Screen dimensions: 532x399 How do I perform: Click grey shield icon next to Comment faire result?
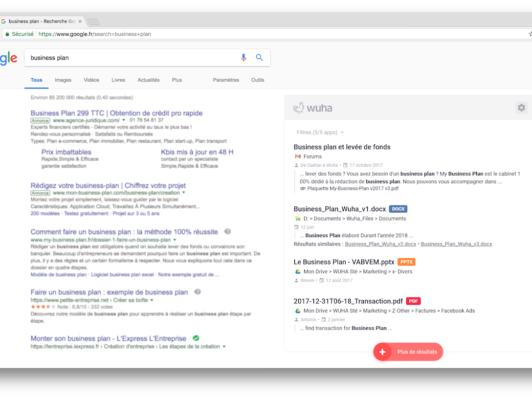tap(227, 231)
